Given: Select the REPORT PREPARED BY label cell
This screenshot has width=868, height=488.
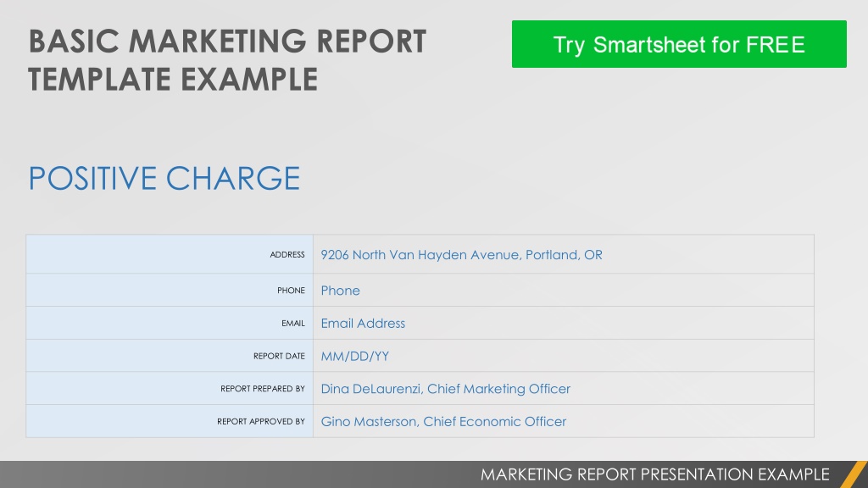Looking at the screenshot, I should [170, 388].
